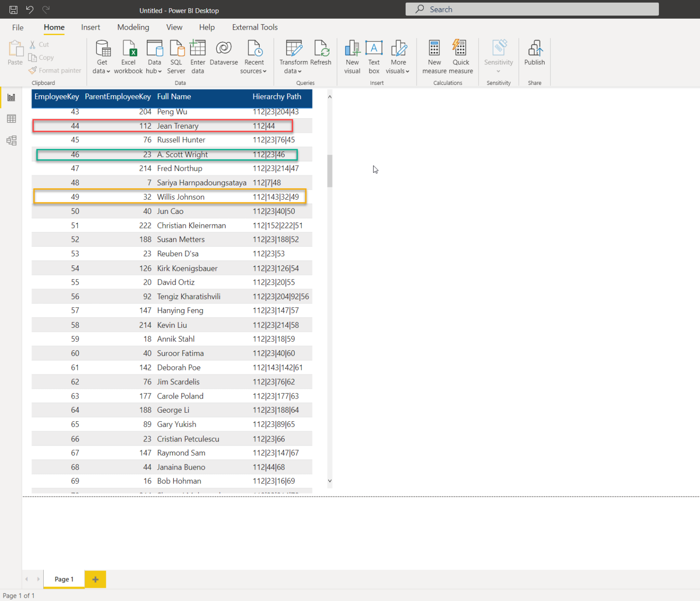Image resolution: width=700 pixels, height=601 pixels.
Task: Add a new page with plus button
Action: point(95,579)
